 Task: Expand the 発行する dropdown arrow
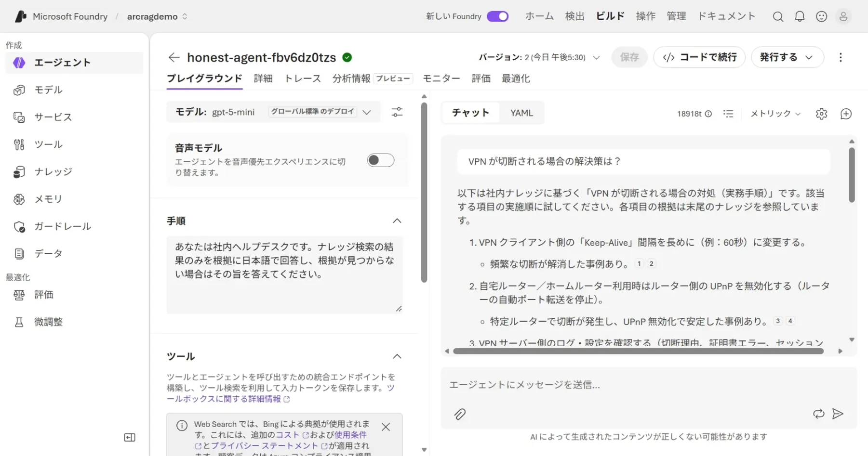point(809,57)
